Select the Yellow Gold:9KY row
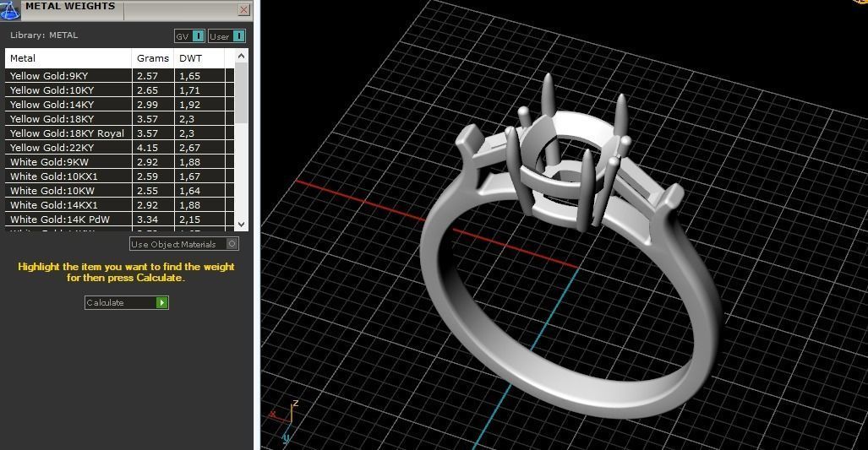 (x=119, y=76)
